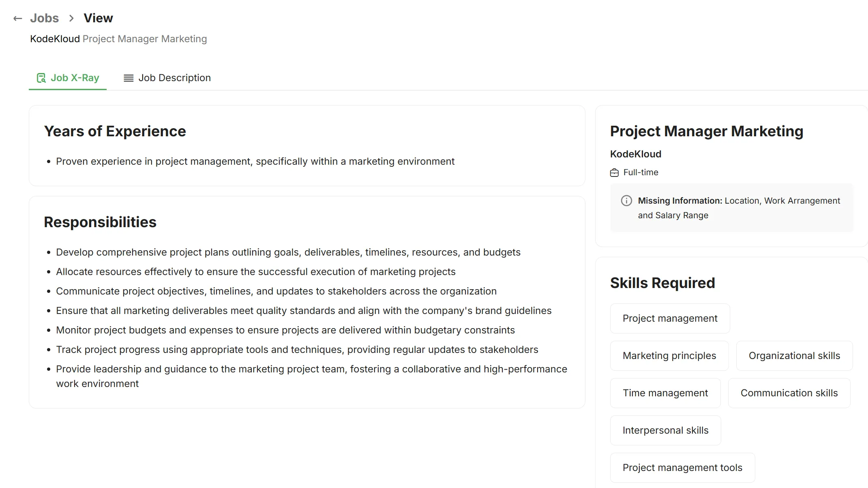Click the Job Description list icon

[x=129, y=77]
